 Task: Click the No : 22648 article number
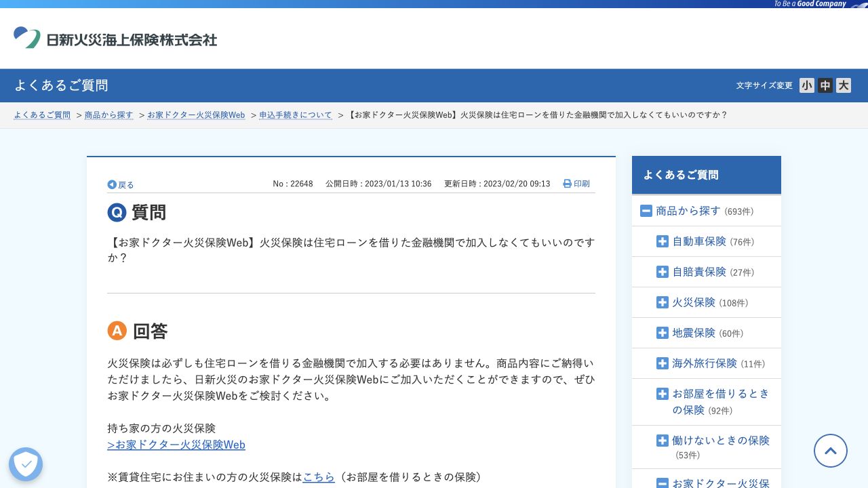tap(293, 184)
